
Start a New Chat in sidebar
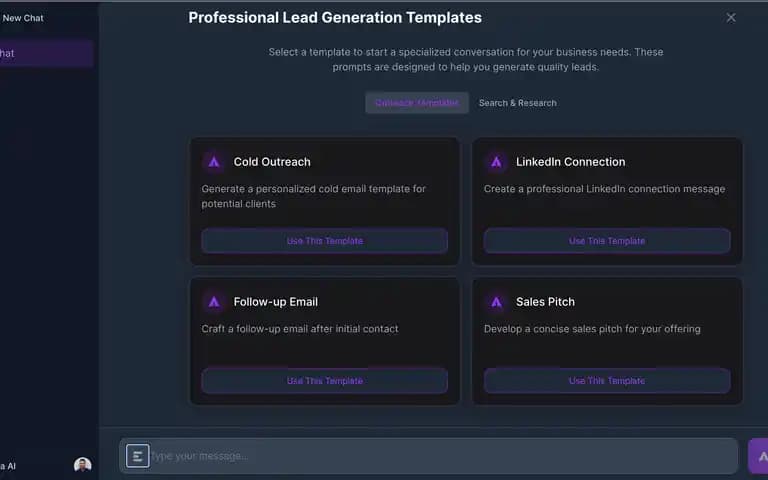coord(23,18)
